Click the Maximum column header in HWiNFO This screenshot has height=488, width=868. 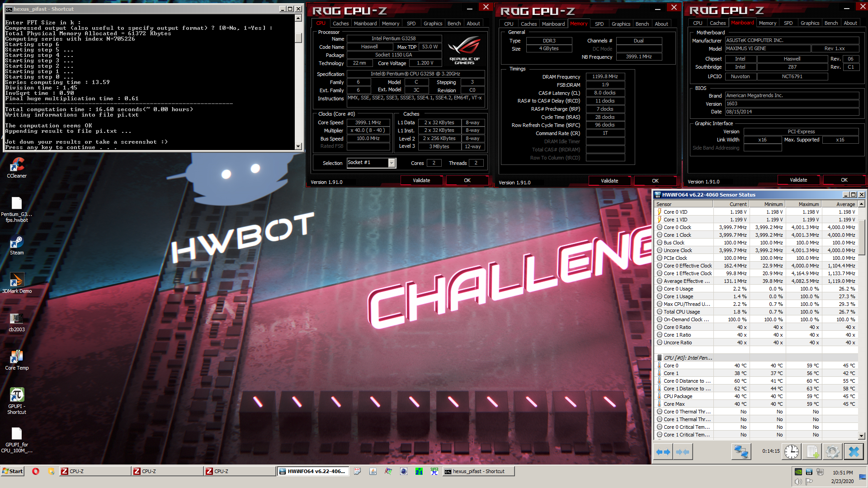coord(803,204)
